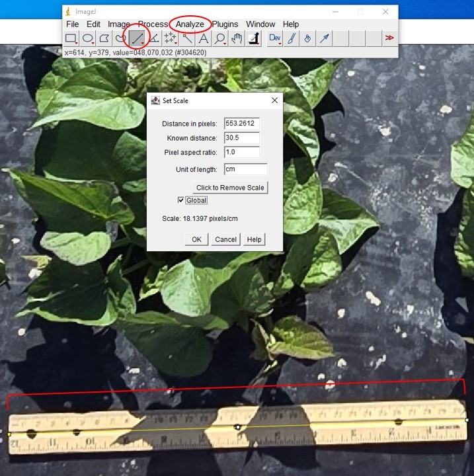The width and height of the screenshot is (474, 476).
Task: Select the Text tool
Action: [x=203, y=38]
